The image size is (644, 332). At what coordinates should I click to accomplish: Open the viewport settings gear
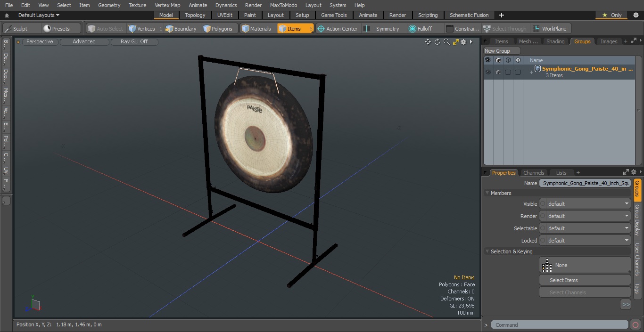463,42
